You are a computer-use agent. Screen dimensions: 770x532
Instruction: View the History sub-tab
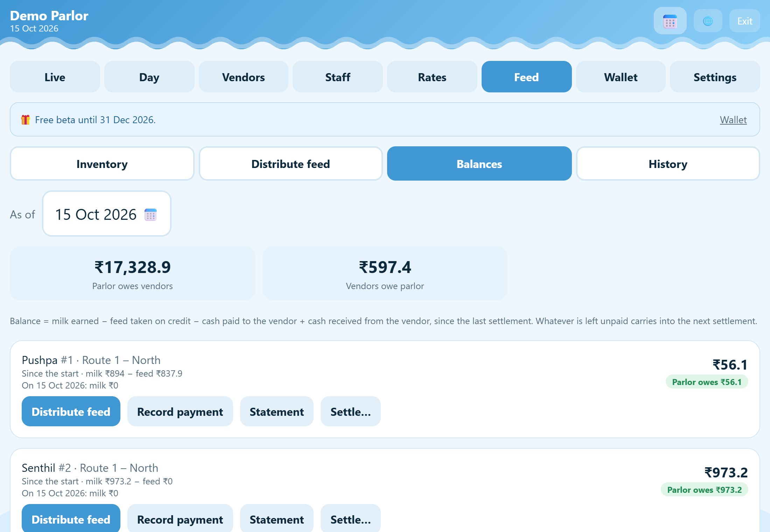coord(668,164)
